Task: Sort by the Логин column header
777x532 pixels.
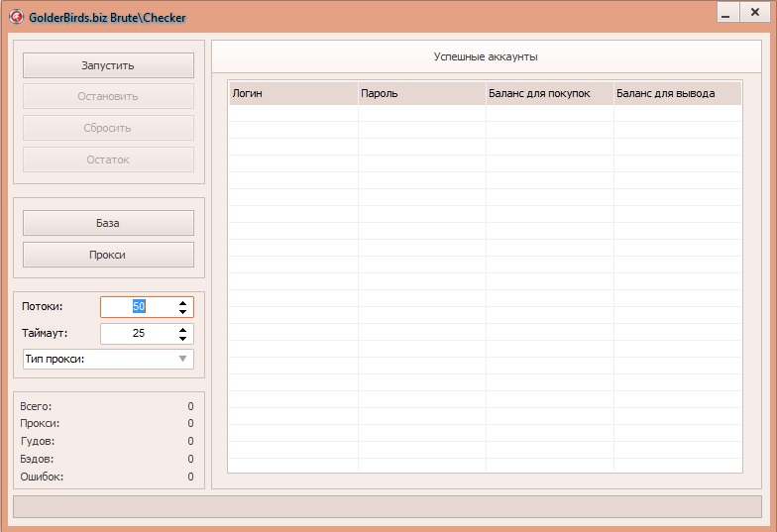Action: (293, 93)
